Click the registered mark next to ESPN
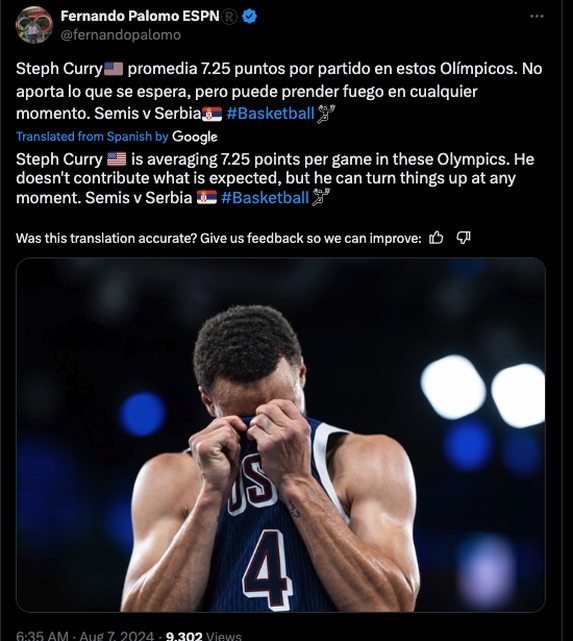The width and height of the screenshot is (573, 641). pos(230,17)
